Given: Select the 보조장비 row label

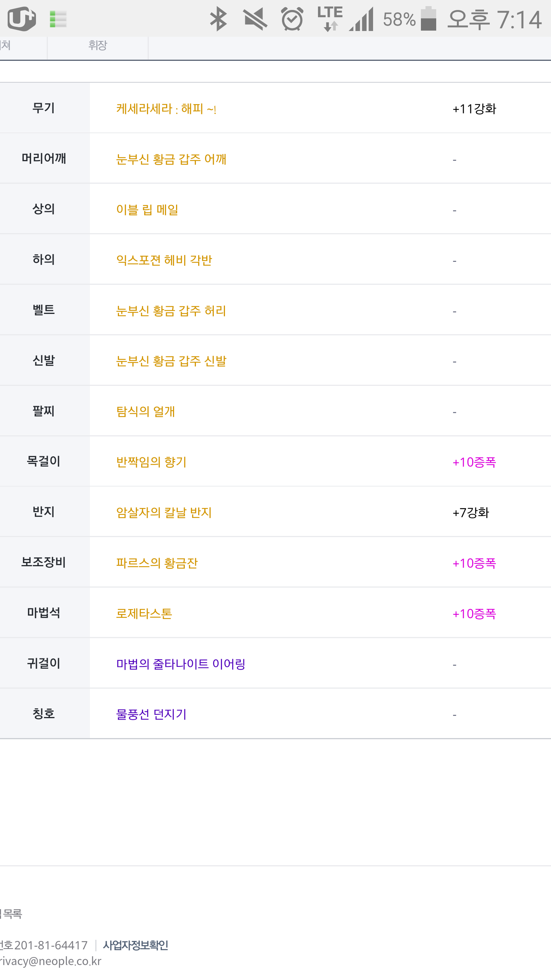Looking at the screenshot, I should pyautogui.click(x=44, y=562).
